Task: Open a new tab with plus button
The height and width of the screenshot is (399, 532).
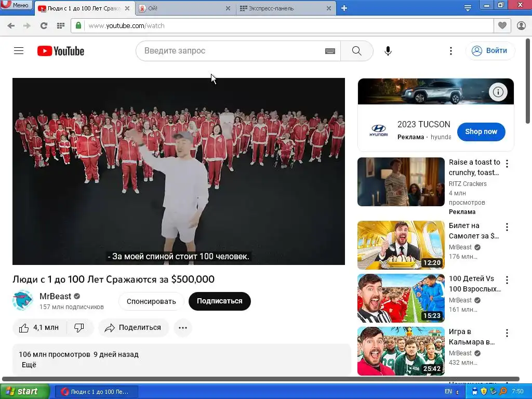Action: (344, 8)
